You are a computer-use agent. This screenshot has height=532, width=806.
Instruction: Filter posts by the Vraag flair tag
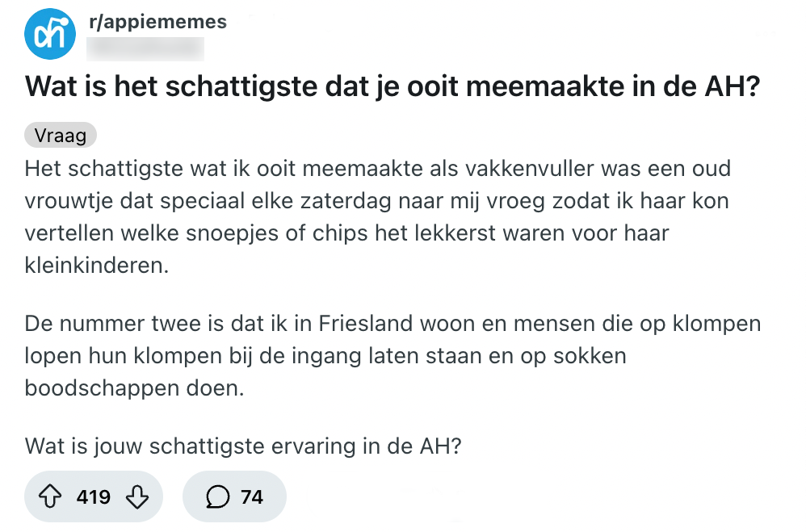point(61,136)
